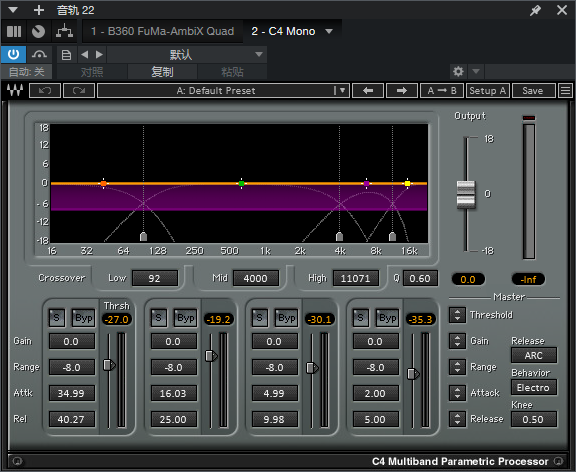Solo the band with threshold -30.1
576x472 pixels.
pyautogui.click(x=259, y=318)
